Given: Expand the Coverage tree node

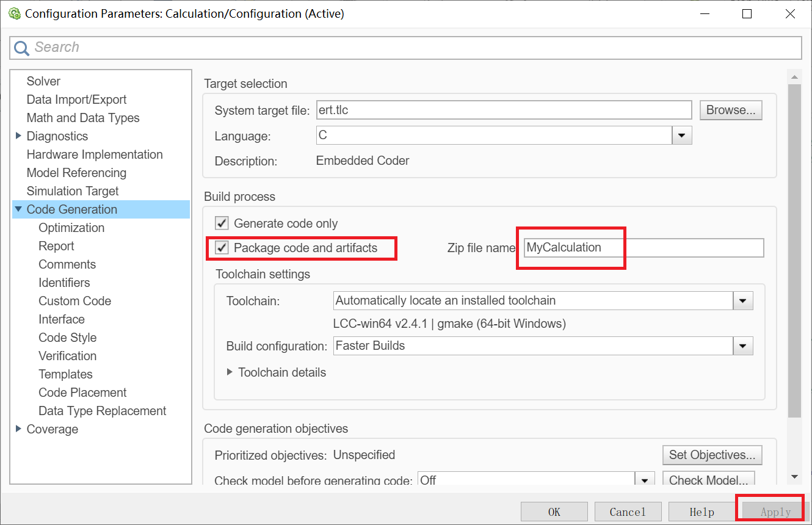Looking at the screenshot, I should (x=18, y=429).
